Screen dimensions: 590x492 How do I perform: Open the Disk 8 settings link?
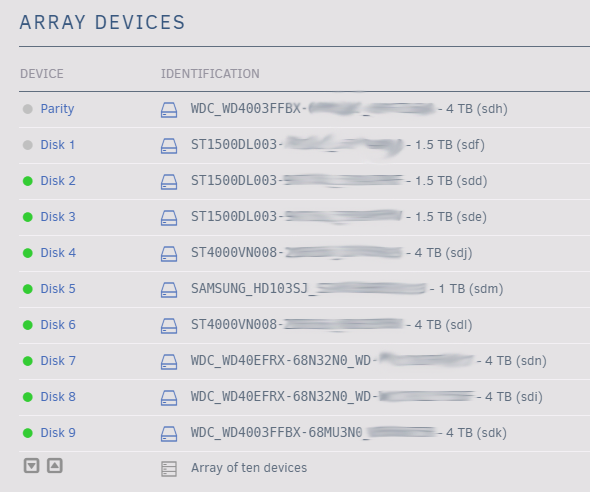[x=58, y=397]
